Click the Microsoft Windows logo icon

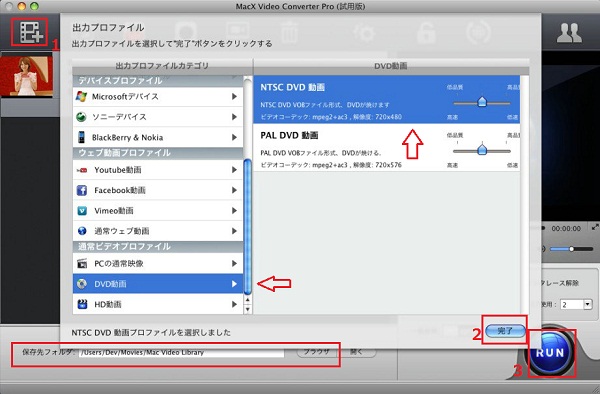point(81,96)
